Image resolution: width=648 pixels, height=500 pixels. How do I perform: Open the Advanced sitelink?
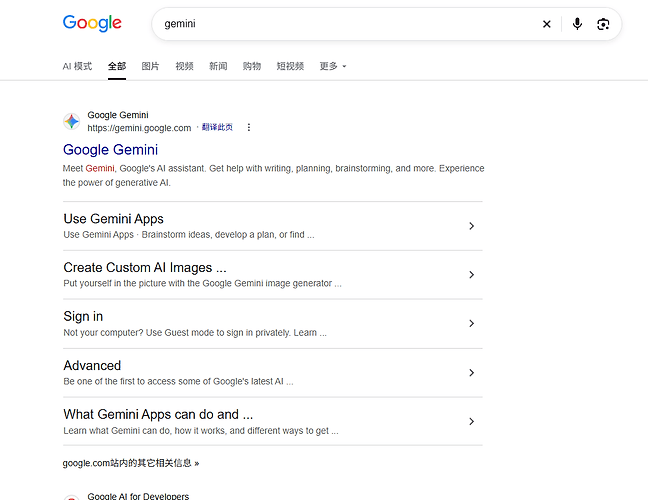pyautogui.click(x=92, y=365)
